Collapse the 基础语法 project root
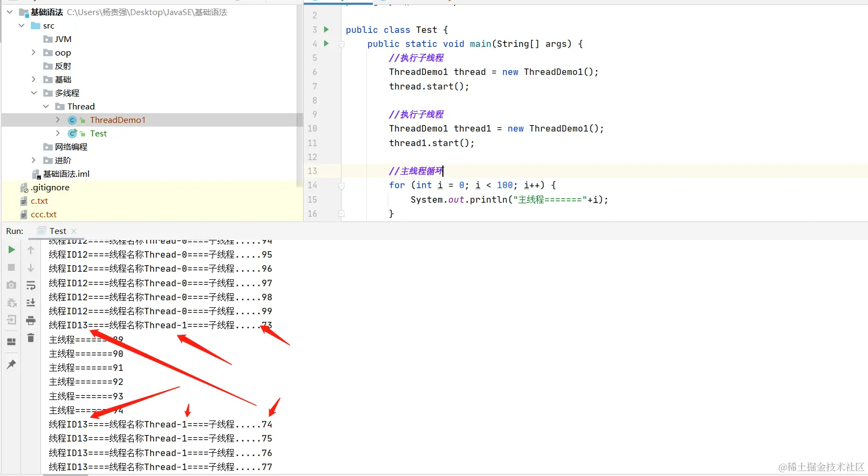Image resolution: width=868 pixels, height=476 pixels. [x=10, y=12]
